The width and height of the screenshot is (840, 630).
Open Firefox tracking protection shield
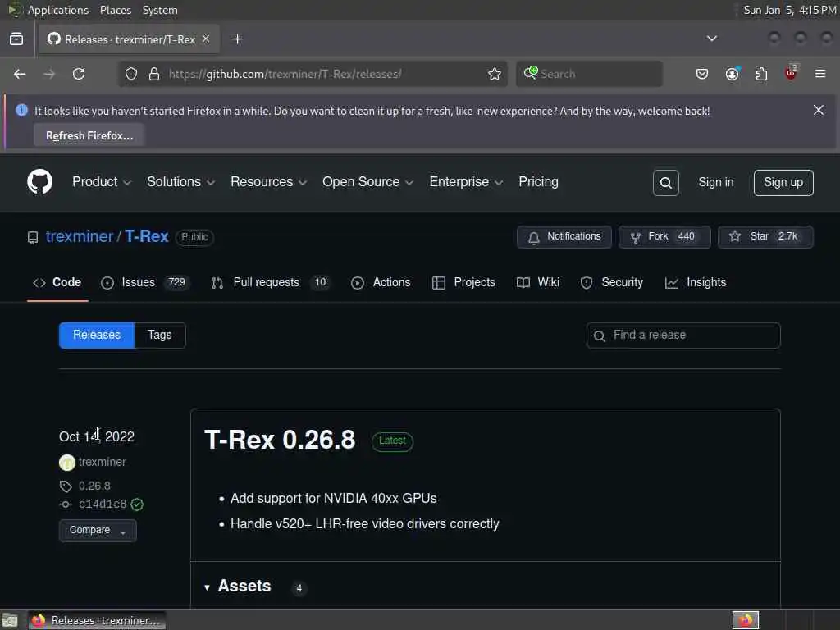(131, 74)
